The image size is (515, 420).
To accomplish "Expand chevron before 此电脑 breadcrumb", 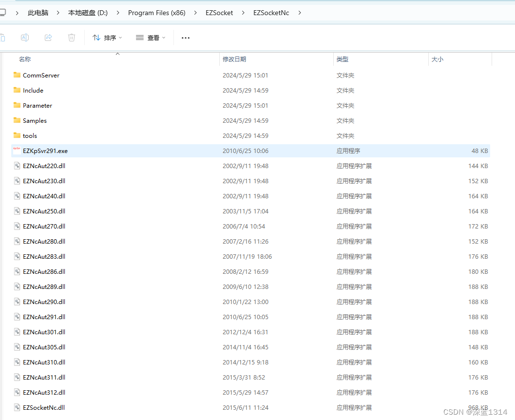I will pos(17,13).
